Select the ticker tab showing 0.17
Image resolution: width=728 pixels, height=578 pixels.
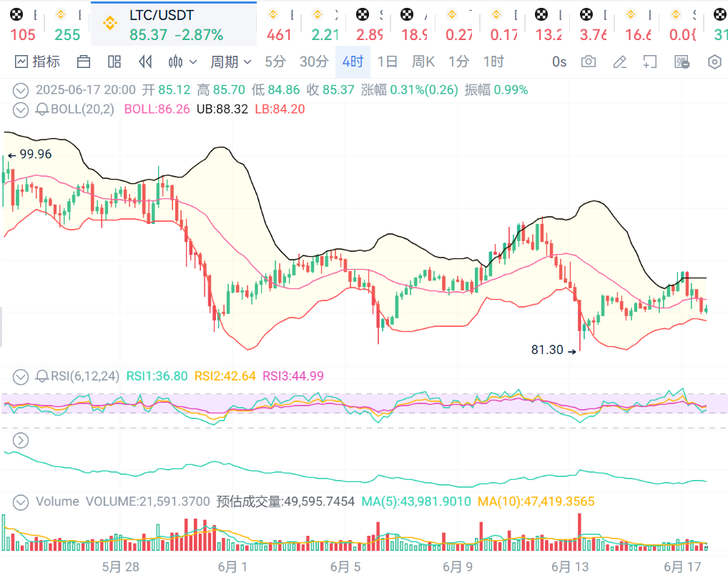pyautogui.click(x=503, y=24)
